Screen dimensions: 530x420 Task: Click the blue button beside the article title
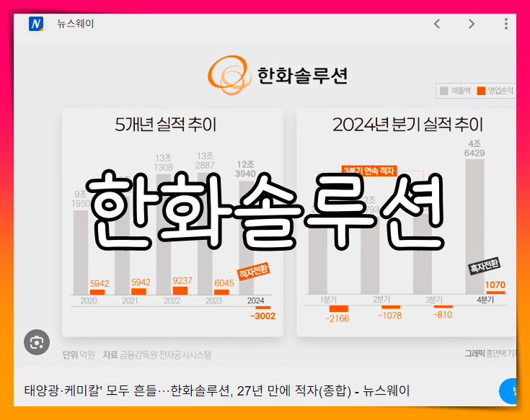508,391
